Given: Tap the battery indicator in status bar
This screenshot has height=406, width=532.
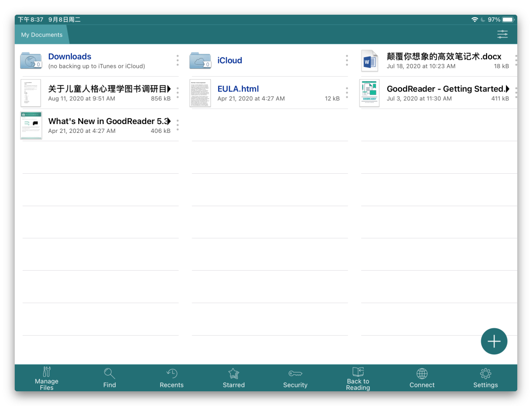Looking at the screenshot, I should pos(508,20).
